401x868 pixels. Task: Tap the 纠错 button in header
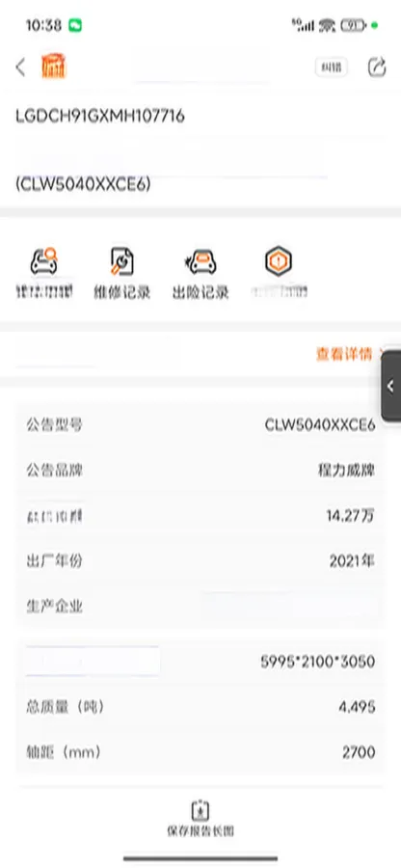[x=331, y=68]
